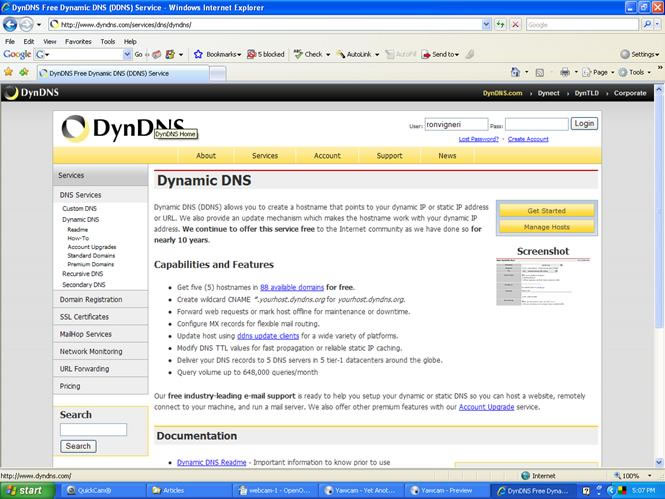This screenshot has width=665, height=499.
Task: Click the Home icon in command bar
Action: [515, 72]
